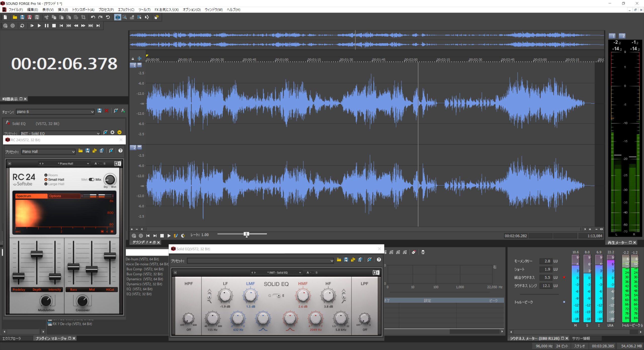Toggle loop playback in top transport bar
The height and width of the screenshot is (350, 644).
click(x=22, y=26)
